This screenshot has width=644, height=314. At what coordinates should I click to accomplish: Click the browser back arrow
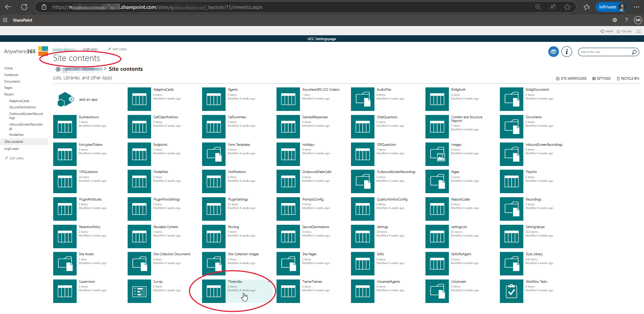point(8,7)
